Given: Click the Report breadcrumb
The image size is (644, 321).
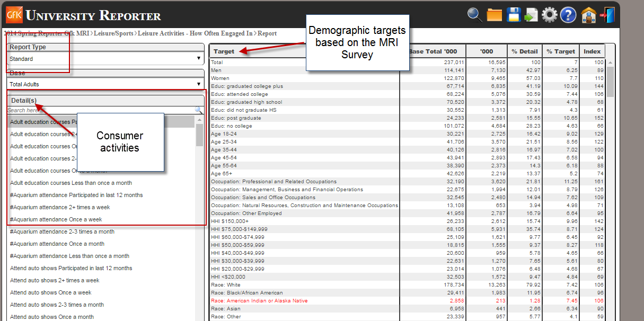Looking at the screenshot, I should (267, 33).
